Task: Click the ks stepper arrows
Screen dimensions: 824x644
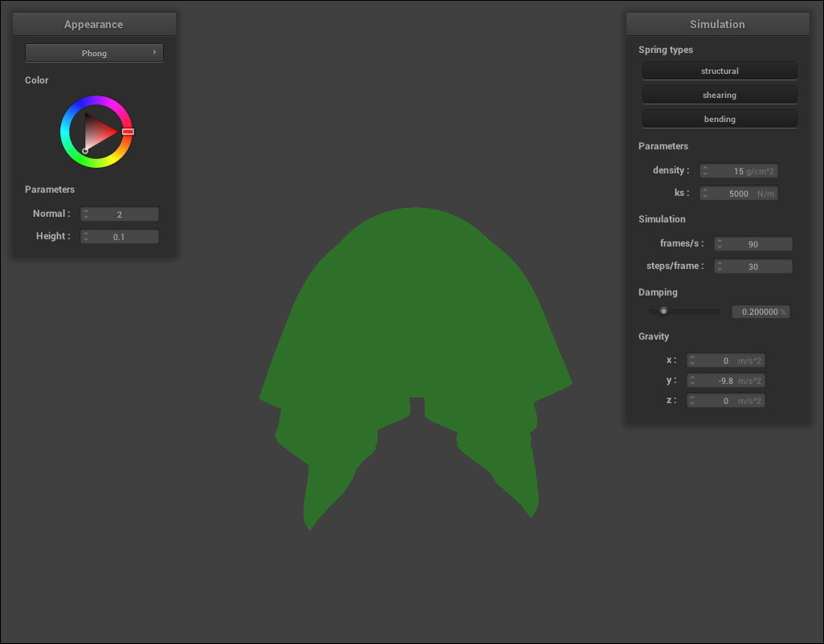Action: pos(704,194)
